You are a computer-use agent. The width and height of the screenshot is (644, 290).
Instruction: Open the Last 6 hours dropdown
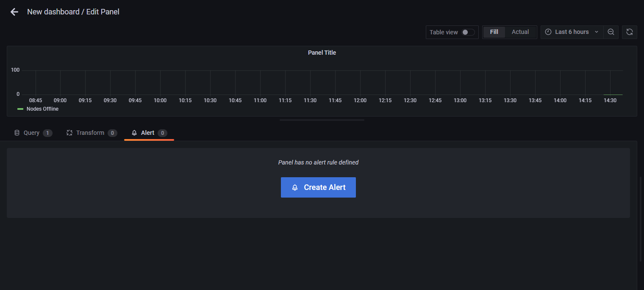click(572, 32)
